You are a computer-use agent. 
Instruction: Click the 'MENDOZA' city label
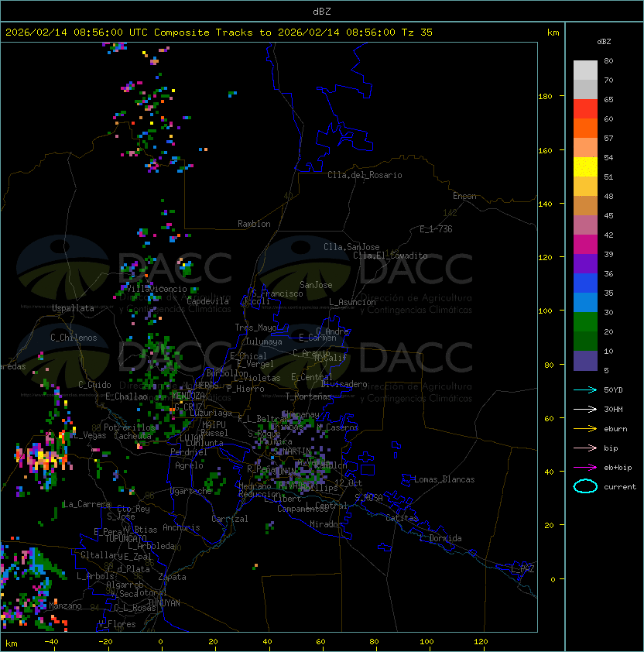[x=188, y=395]
